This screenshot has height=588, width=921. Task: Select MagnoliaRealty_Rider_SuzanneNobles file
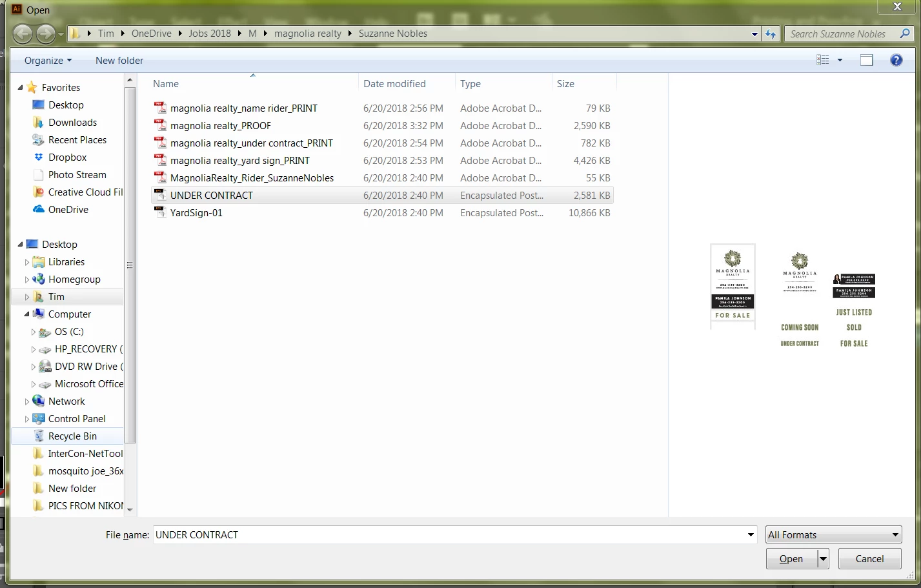[x=252, y=177]
